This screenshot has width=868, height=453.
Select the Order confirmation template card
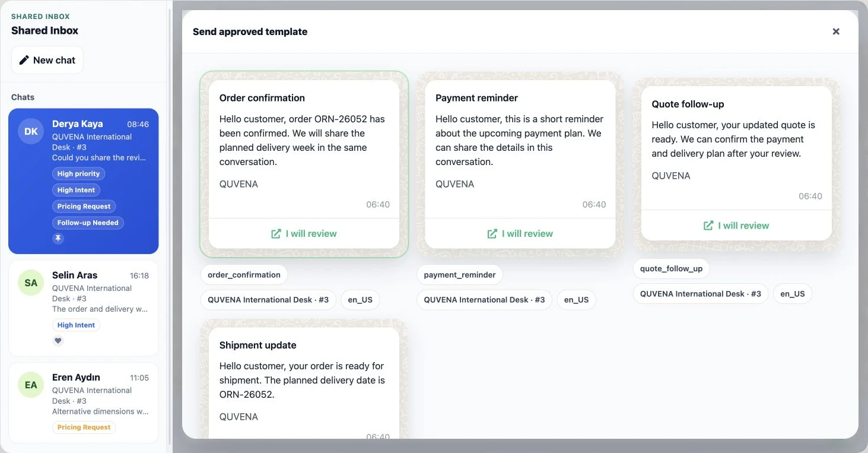(304, 164)
